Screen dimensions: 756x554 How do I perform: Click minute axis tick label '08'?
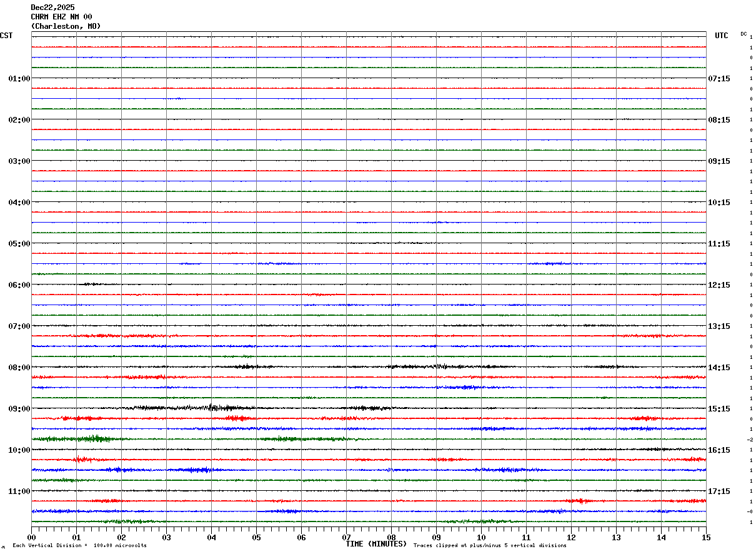click(391, 537)
